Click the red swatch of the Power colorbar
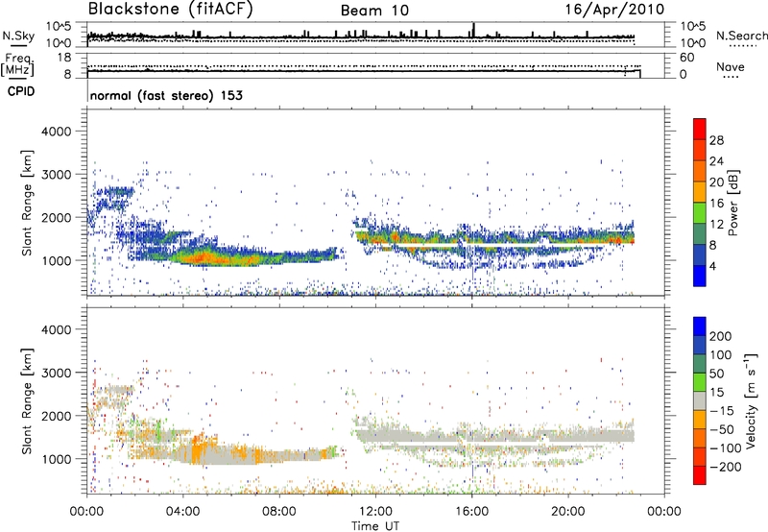Screen dimensions: 768x532 [x=700, y=130]
